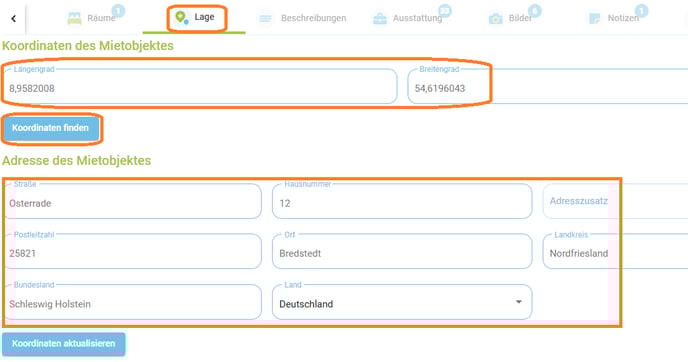The image size is (688, 362).
Task: Click the badge number on Ausstattung tab
Action: pos(445,11)
